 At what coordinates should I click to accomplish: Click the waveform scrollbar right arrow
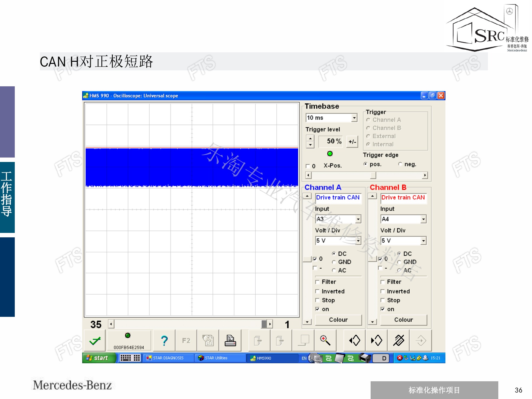(x=270, y=324)
